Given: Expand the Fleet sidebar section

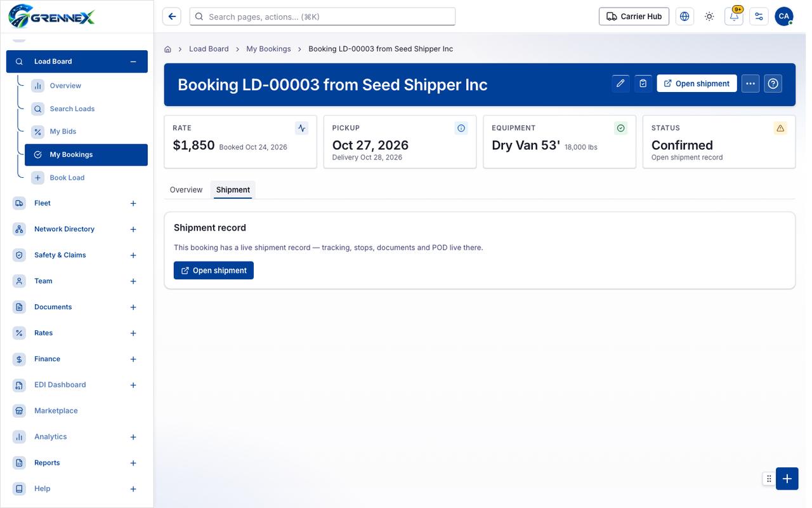Looking at the screenshot, I should [x=133, y=203].
